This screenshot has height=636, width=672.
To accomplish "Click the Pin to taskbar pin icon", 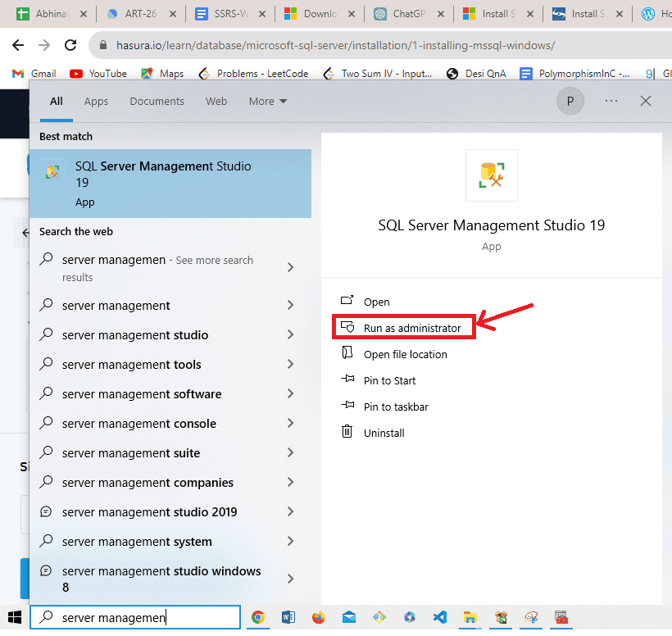I will click(347, 407).
